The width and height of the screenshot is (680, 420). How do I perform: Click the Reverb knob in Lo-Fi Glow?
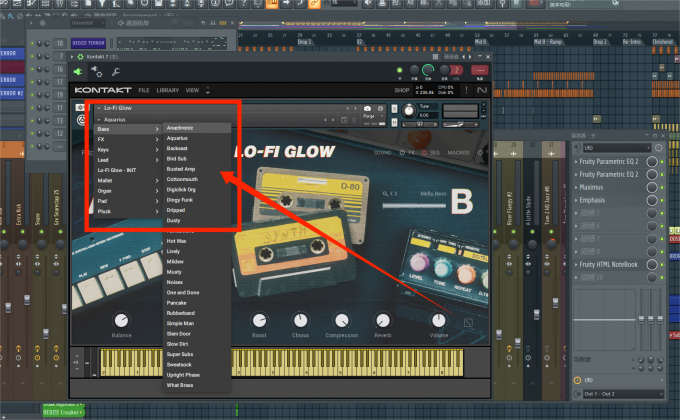click(382, 321)
